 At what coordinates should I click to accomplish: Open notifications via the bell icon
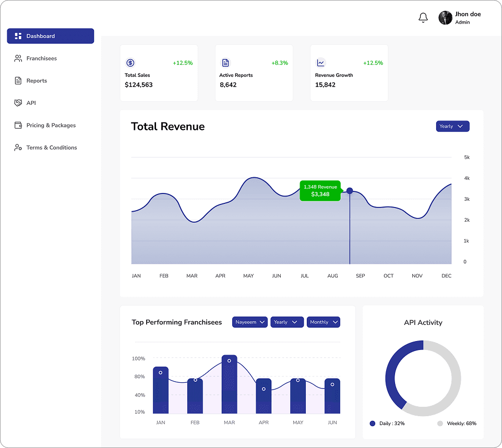tap(423, 17)
